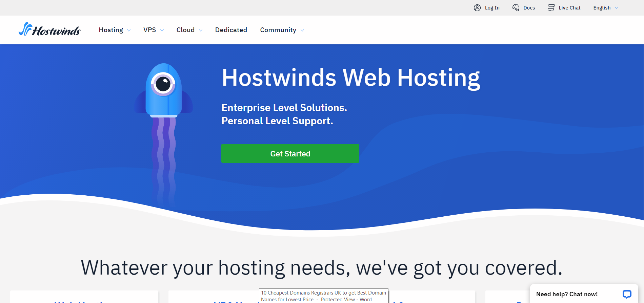Image resolution: width=644 pixels, height=303 pixels.
Task: Click the Log In link
Action: tap(492, 8)
